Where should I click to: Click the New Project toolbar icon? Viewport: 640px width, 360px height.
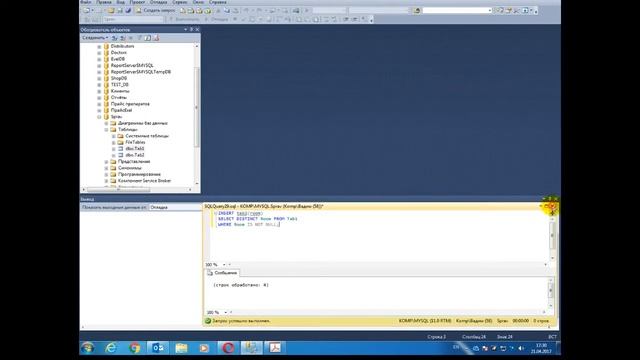87,11
